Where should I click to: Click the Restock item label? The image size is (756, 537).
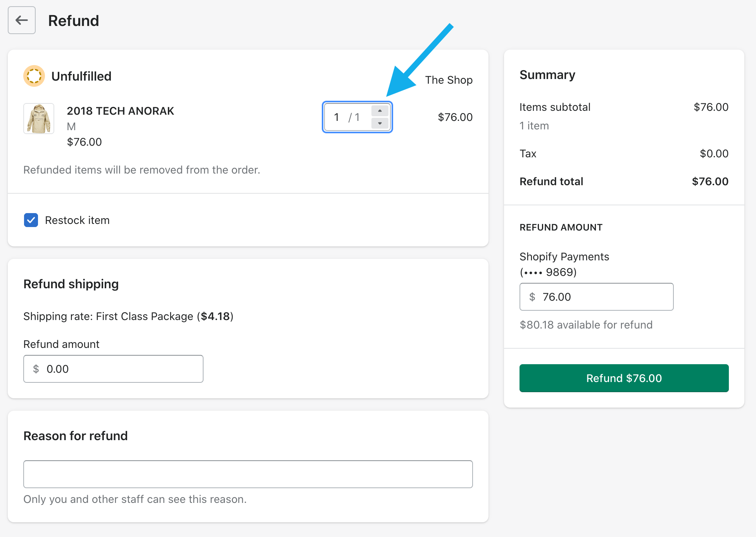(77, 220)
